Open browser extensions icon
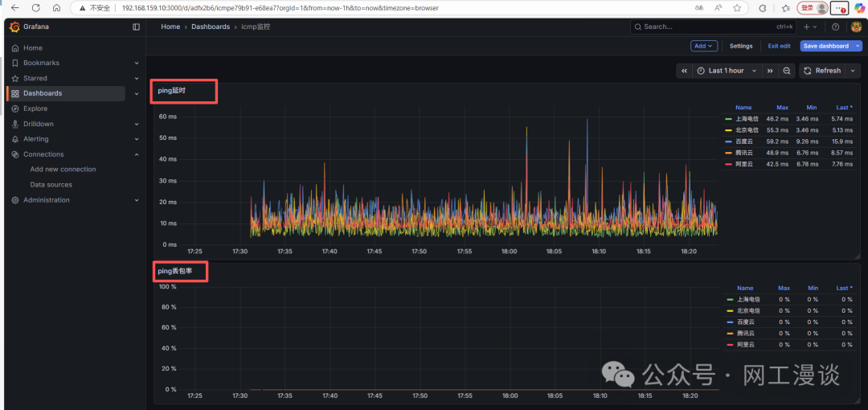Image resolution: width=868 pixels, height=410 pixels. (x=762, y=8)
